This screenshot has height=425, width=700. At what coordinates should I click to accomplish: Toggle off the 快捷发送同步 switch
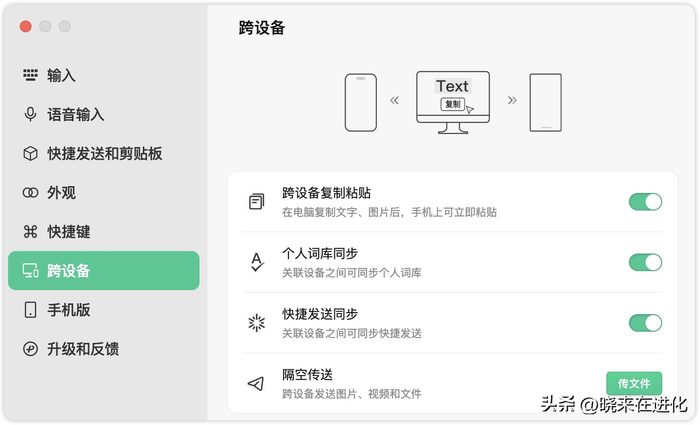click(x=645, y=323)
